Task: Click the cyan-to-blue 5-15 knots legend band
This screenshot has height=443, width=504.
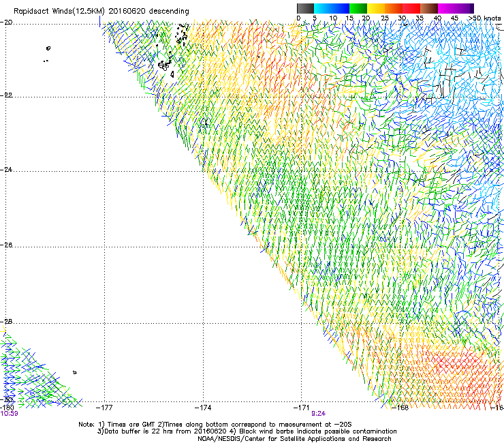Action: click(332, 8)
